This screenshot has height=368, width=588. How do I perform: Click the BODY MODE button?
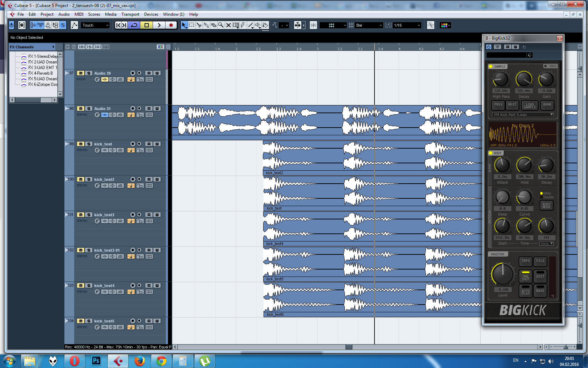pyautogui.click(x=546, y=206)
